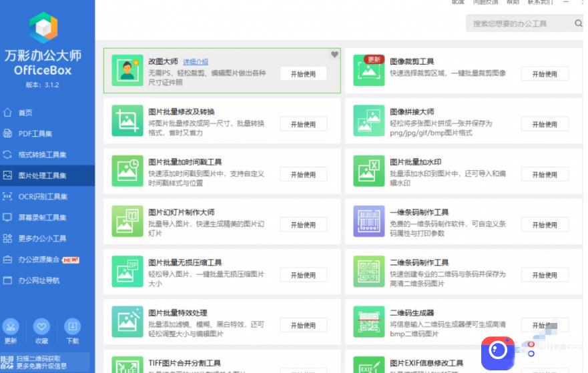Click 开始使用 for 图片批量修改及转换
This screenshot has width=588, height=373.
coord(303,124)
